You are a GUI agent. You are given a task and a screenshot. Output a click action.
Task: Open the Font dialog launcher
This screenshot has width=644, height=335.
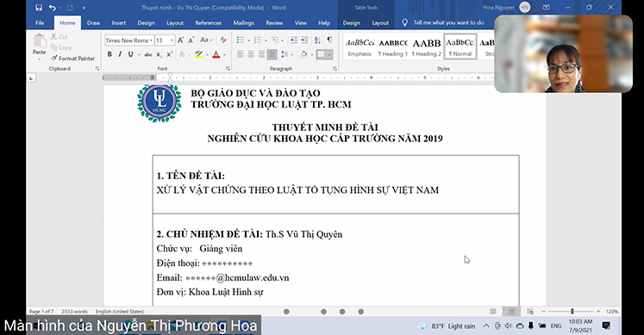point(228,69)
